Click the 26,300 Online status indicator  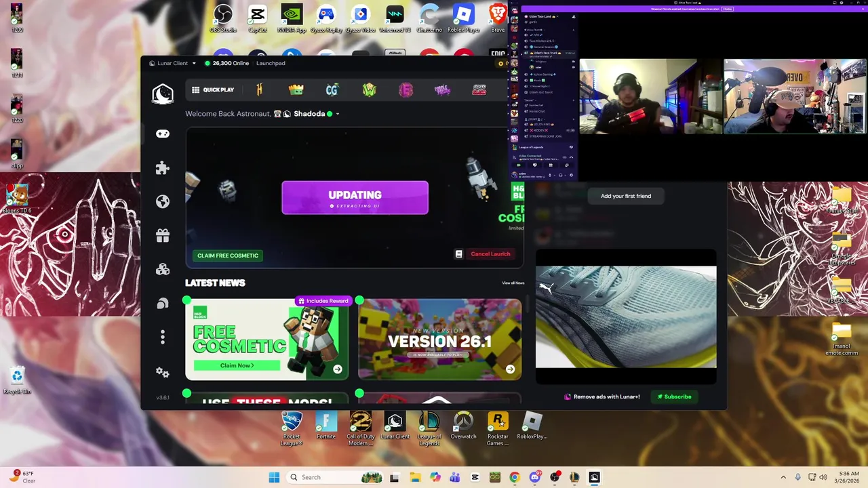pos(226,63)
